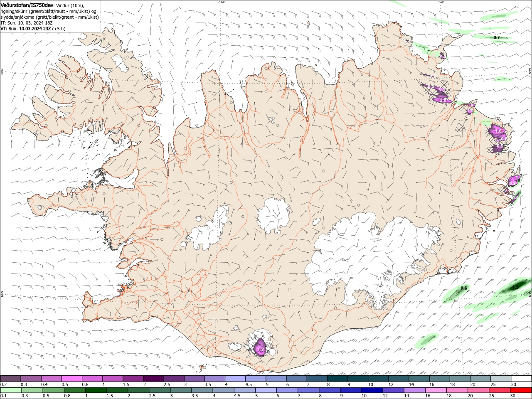The width and height of the screenshot is (532, 399).
Task: Click the 20W longitude label
Action: click(221, 2)
